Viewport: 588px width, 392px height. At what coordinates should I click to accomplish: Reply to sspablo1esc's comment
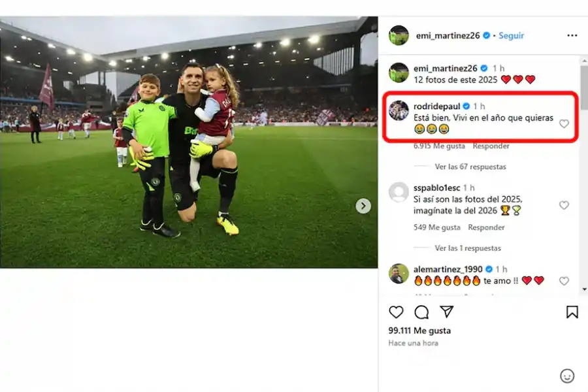point(486,227)
